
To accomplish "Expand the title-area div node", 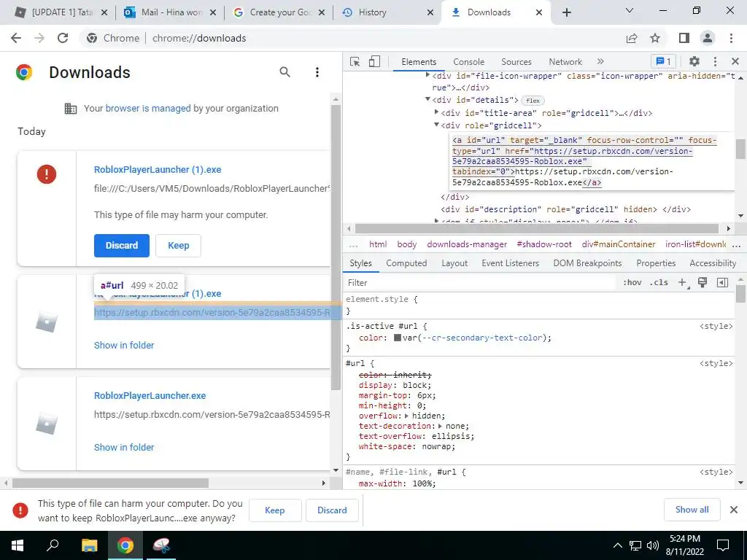I will [436, 112].
